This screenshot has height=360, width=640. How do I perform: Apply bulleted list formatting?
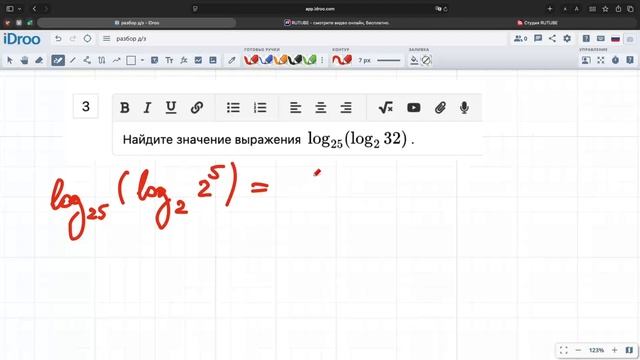coord(233,108)
